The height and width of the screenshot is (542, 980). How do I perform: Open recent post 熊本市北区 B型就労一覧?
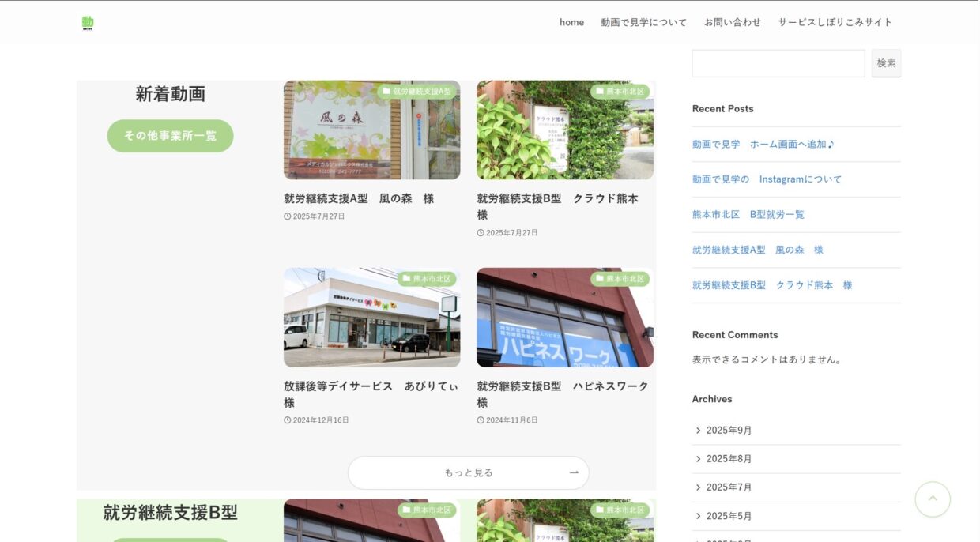748,215
